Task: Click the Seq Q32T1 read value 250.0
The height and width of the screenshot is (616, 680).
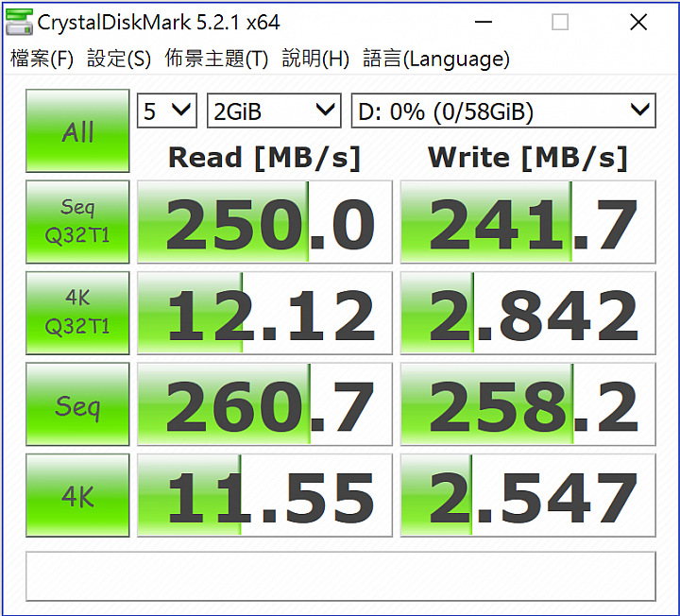Action: tap(264, 222)
